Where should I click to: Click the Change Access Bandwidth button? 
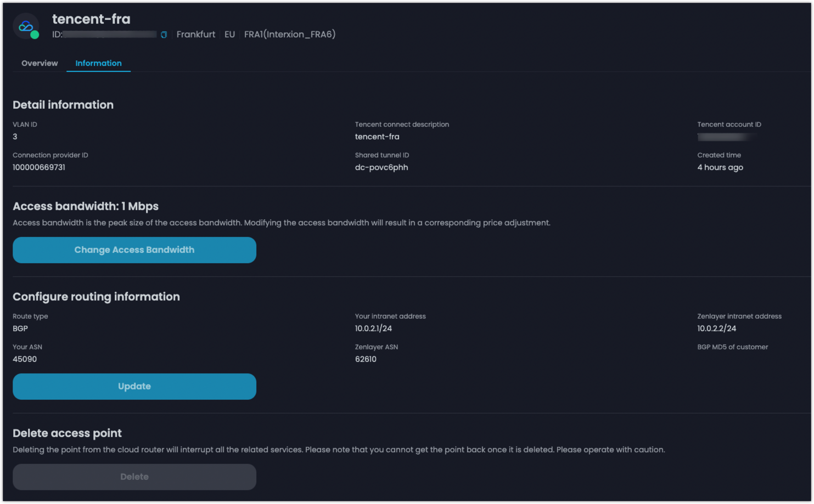click(134, 250)
